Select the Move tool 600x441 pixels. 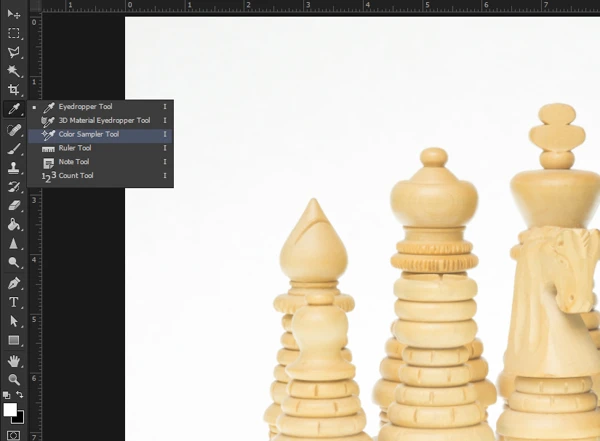click(x=14, y=14)
